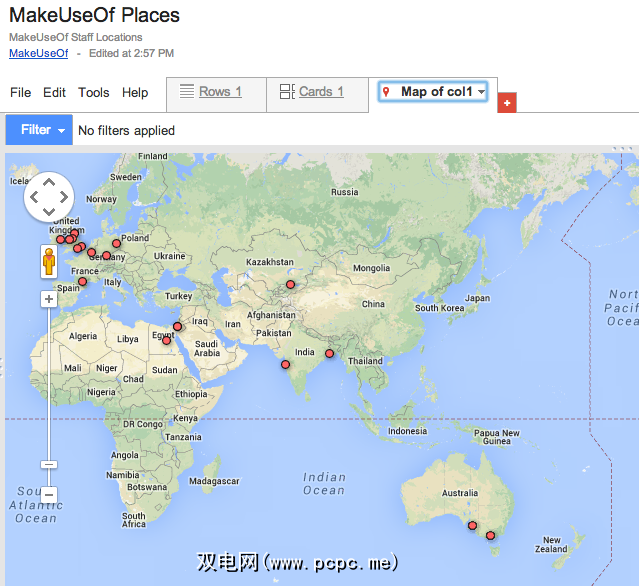Click the Rows tab list icon
639x586 pixels.
(187, 91)
